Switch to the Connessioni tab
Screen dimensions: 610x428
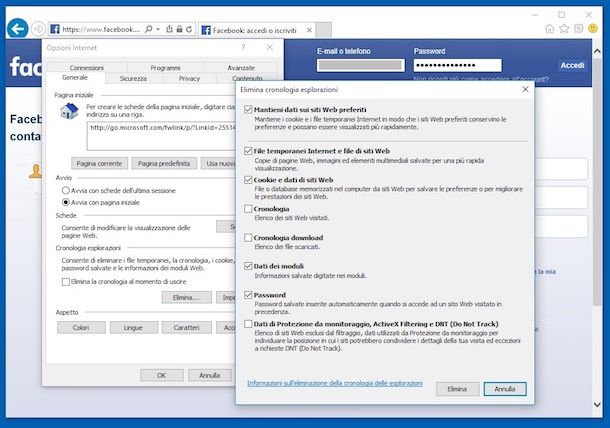[x=86, y=68]
